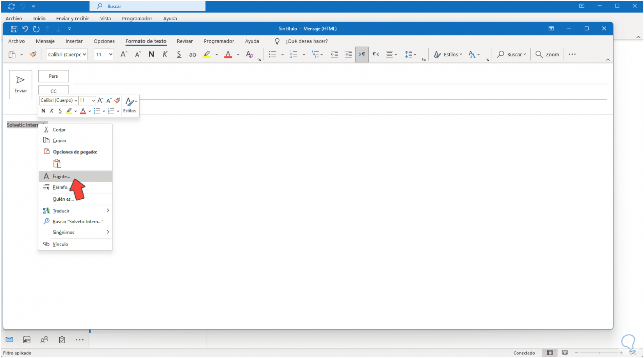Click the normal view icon in status bar
The width and height of the screenshot is (644, 358).
550,353
